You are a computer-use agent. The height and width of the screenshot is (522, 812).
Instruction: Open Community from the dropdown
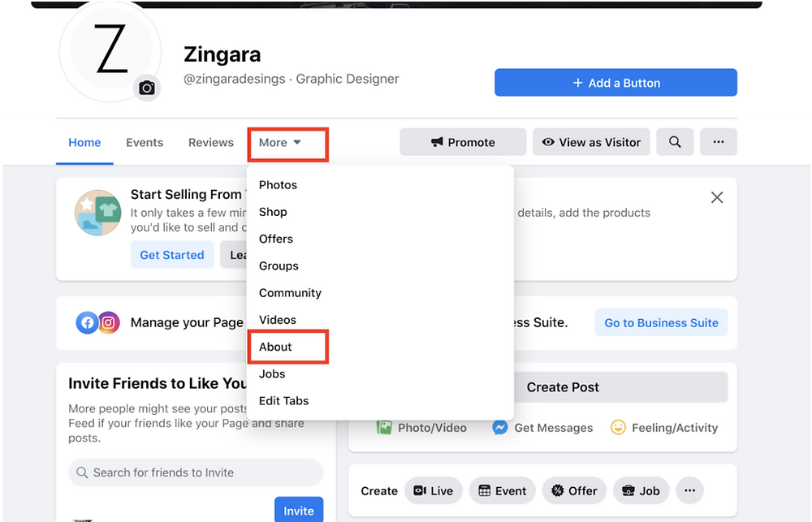click(x=381, y=292)
